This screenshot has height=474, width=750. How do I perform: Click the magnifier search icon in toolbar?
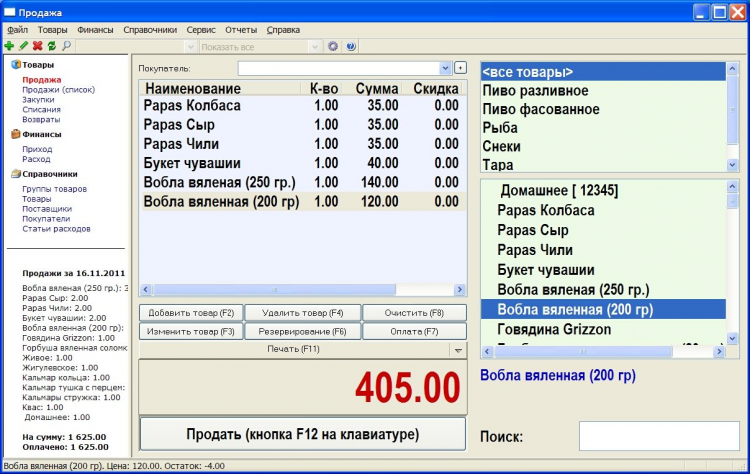point(66,46)
